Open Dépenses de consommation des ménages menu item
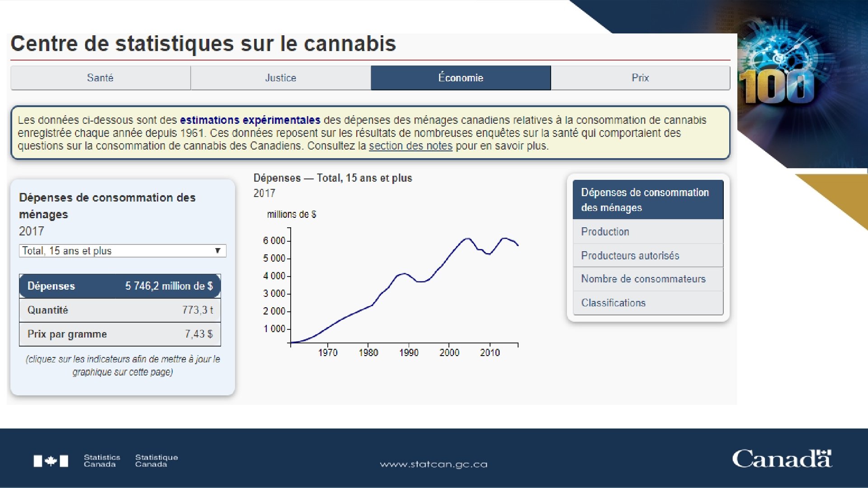 coord(647,200)
